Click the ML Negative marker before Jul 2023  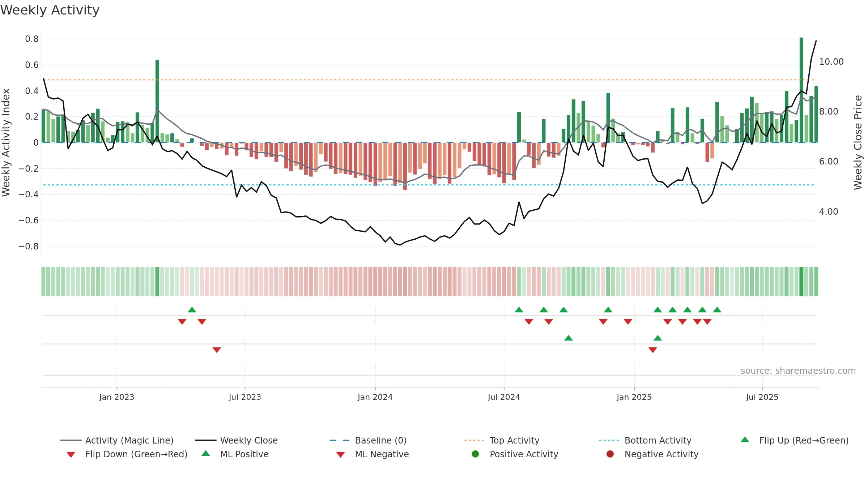[217, 350]
